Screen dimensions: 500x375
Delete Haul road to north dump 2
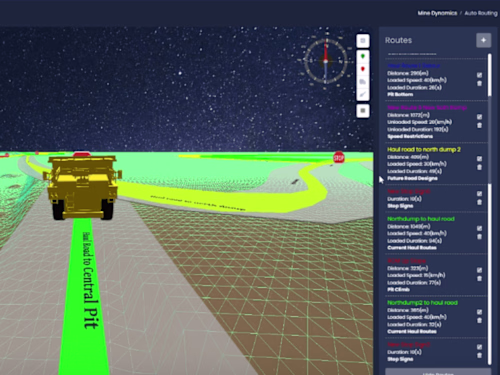tap(479, 167)
